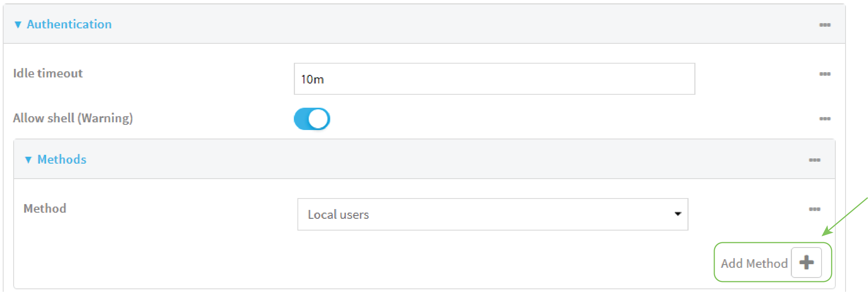Disable the Allow shell (Warning) toggle

(x=312, y=118)
